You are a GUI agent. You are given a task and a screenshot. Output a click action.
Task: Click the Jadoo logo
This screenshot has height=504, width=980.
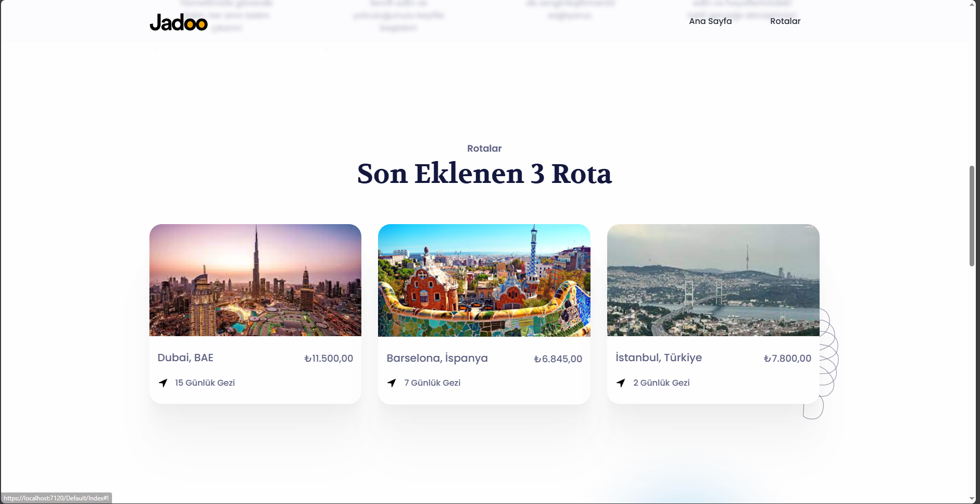[x=179, y=22]
